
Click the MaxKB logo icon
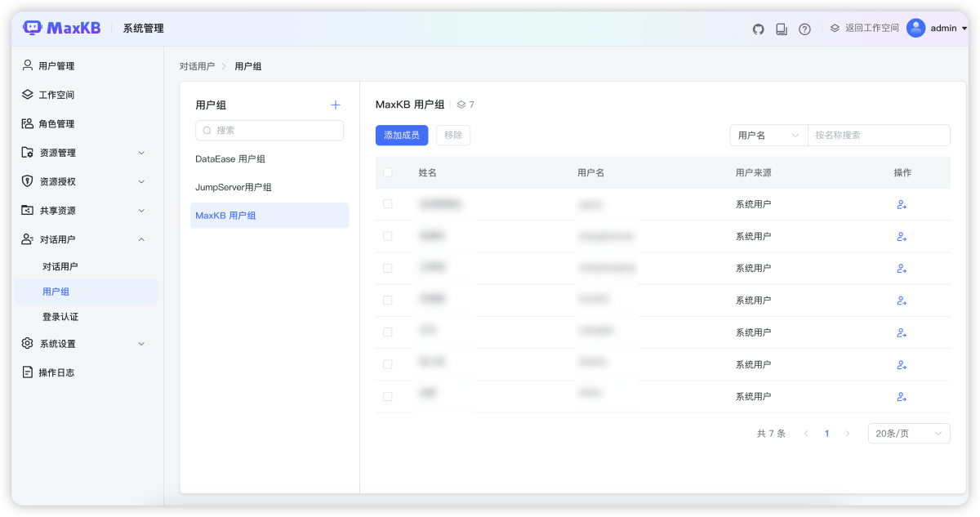[31, 27]
